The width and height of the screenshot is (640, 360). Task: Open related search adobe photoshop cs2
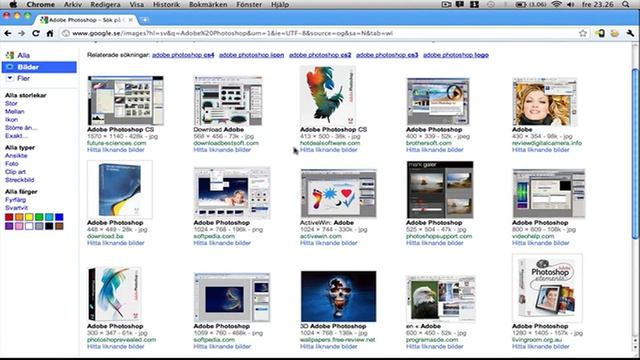[320, 55]
